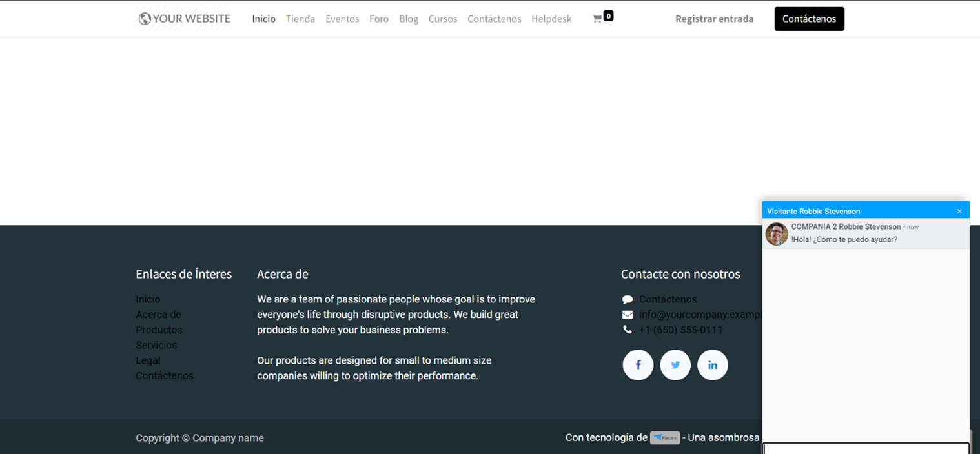Click the envelope icon in footer

[628, 315]
